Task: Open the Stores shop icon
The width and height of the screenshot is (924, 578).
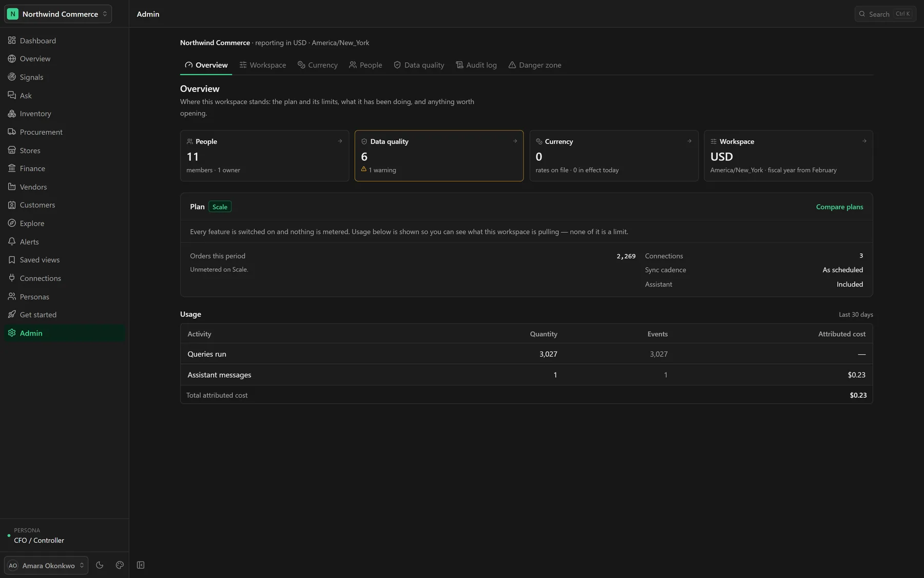Action: (x=12, y=150)
